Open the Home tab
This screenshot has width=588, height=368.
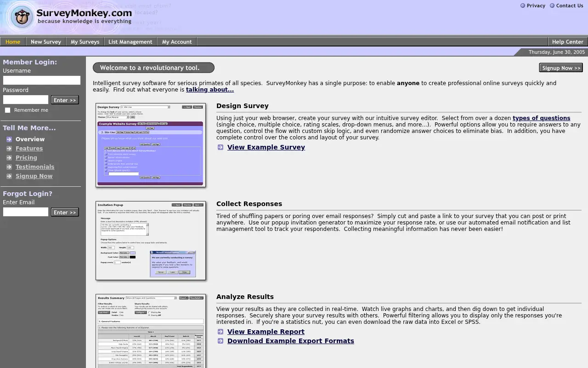(x=13, y=42)
